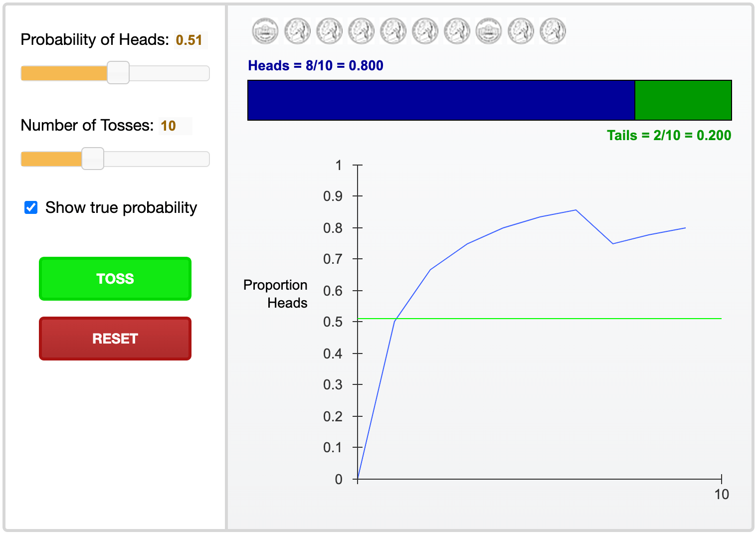Click the green tails portion of bar
Screen dimensions: 756x536
click(683, 100)
